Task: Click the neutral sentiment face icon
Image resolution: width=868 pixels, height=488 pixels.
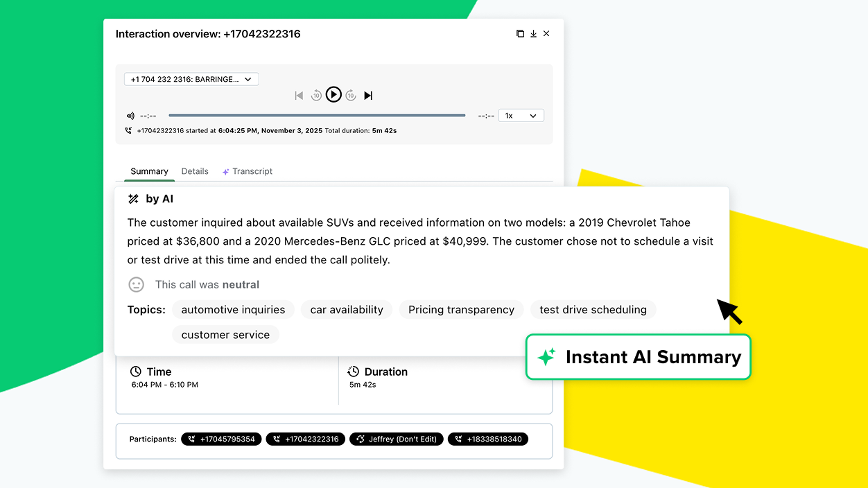Action: [136, 284]
